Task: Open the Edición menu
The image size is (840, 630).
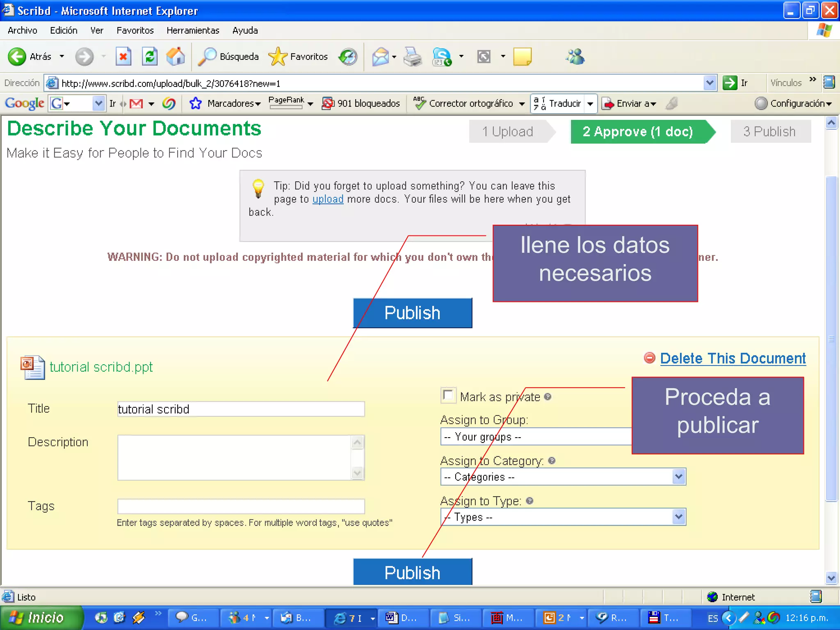Action: 64,30
